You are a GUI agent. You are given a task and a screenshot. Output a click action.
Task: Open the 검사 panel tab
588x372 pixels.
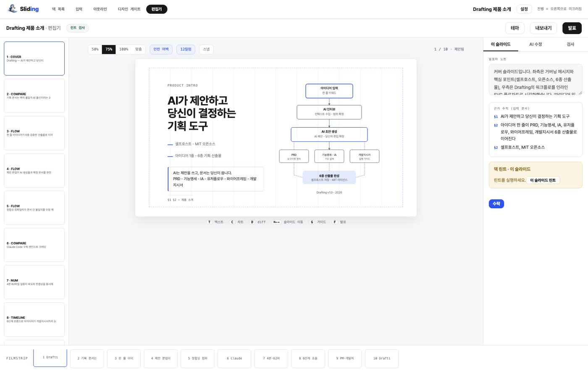(570, 45)
